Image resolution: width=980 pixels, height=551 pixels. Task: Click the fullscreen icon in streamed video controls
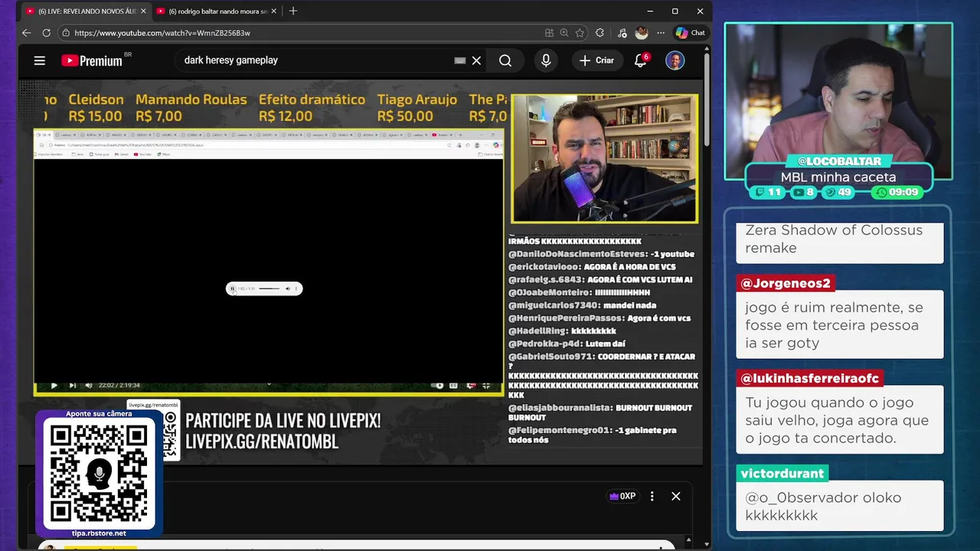486,385
